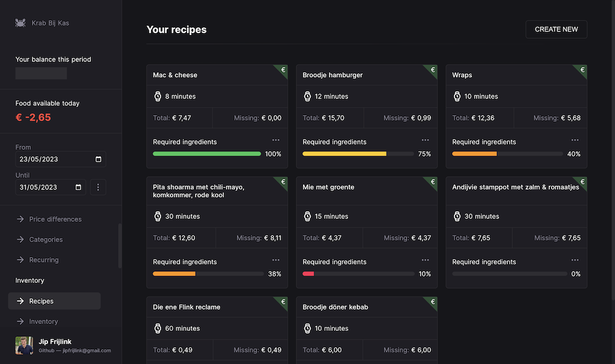This screenshot has width=615, height=364.
Task: Click the euro badge on Die ene Flink reclame
Action: coord(282,300)
